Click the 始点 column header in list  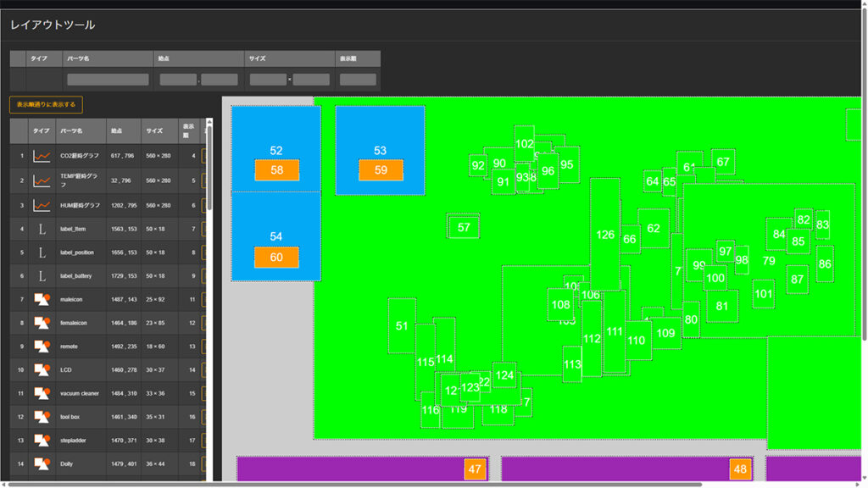(x=124, y=131)
